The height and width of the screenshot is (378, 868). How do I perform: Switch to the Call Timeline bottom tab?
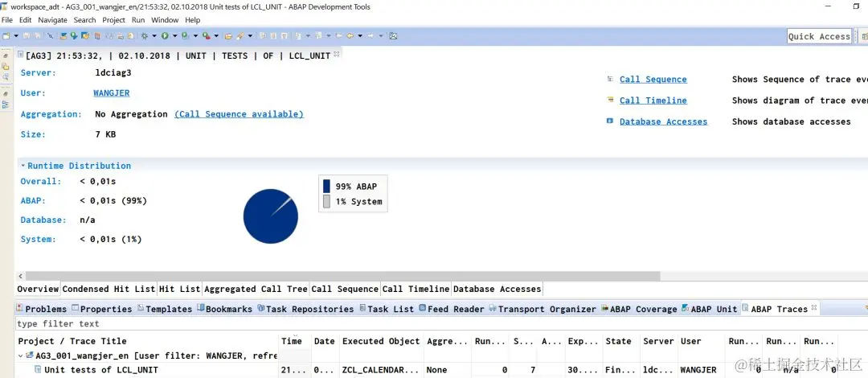416,289
